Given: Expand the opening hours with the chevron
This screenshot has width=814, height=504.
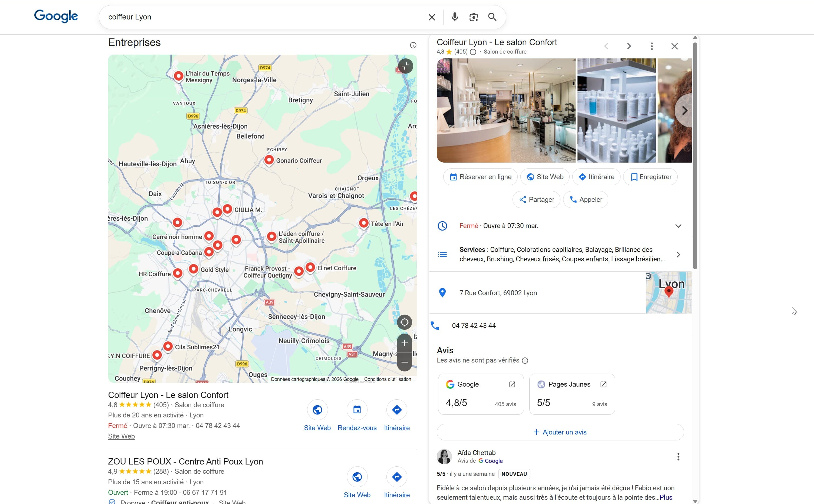Looking at the screenshot, I should click(679, 226).
